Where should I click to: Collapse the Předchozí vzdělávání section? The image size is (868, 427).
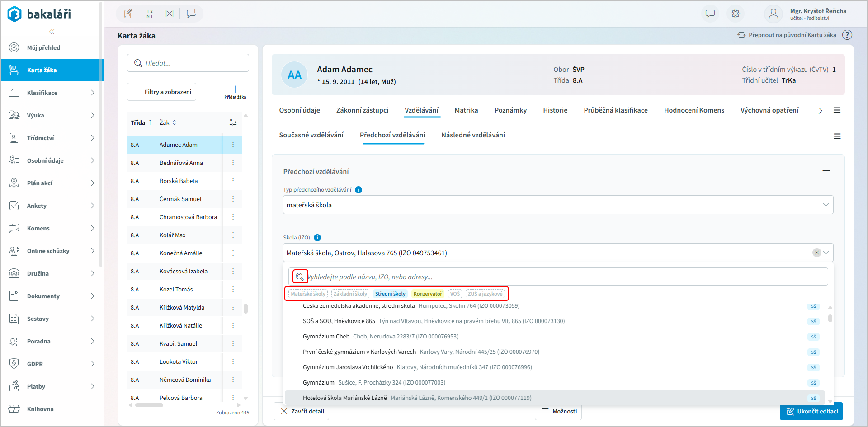click(826, 171)
